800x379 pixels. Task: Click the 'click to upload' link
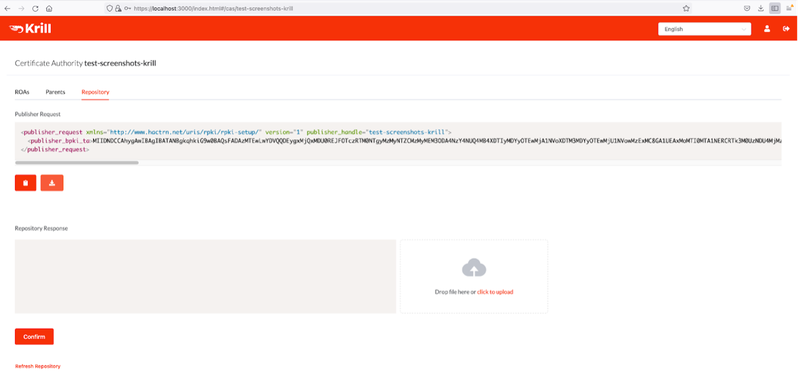pyautogui.click(x=495, y=292)
